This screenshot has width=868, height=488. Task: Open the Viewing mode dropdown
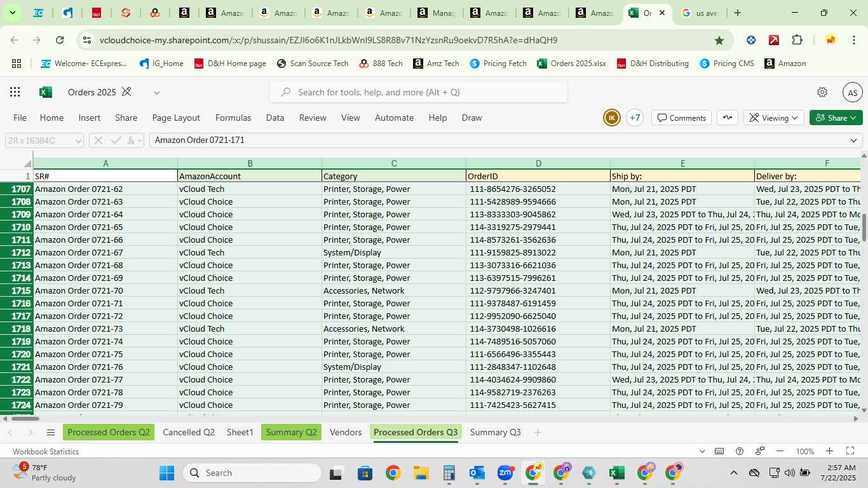point(773,118)
